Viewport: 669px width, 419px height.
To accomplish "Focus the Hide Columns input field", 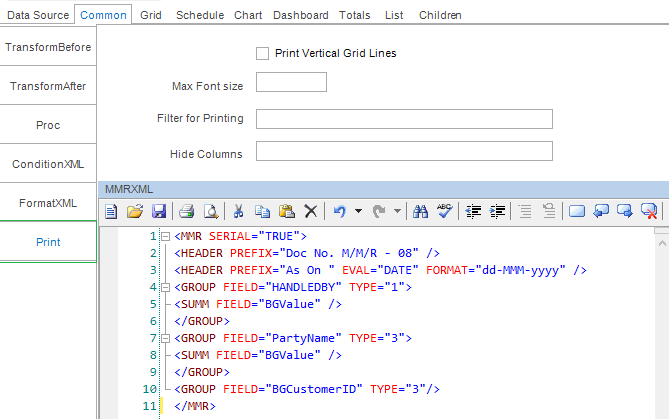I will tap(404, 151).
